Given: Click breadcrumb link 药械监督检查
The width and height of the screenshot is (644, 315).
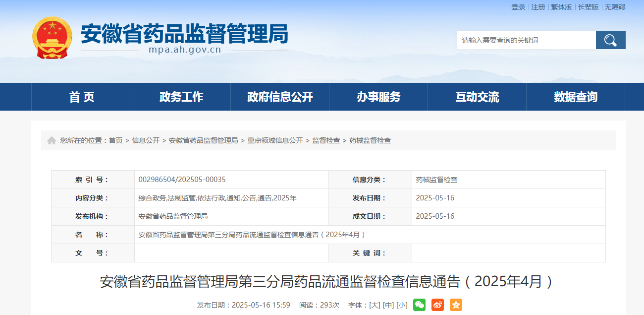Looking at the screenshot, I should (x=370, y=140).
